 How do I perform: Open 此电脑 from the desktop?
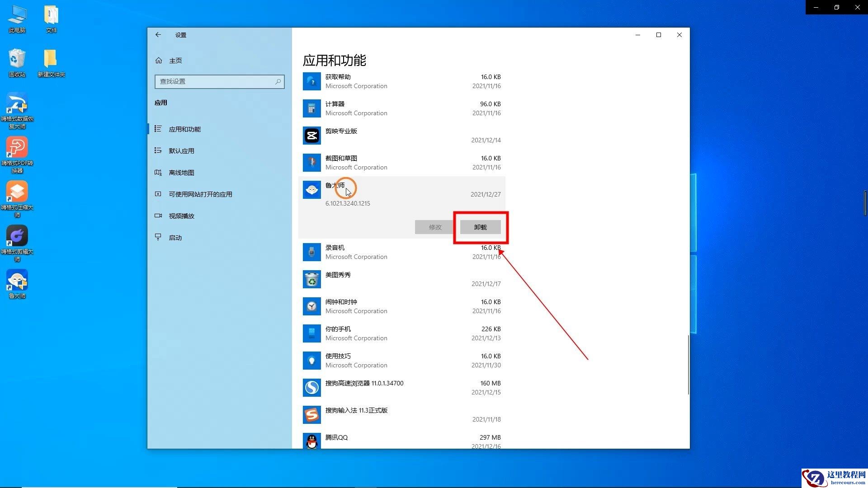[17, 14]
